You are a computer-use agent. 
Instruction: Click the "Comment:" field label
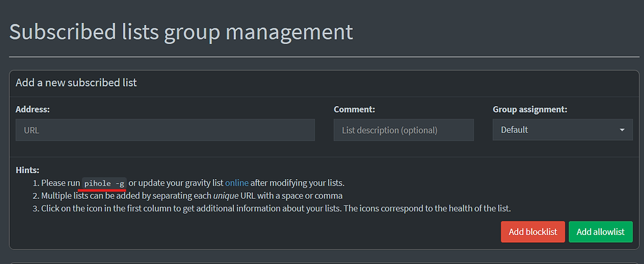coord(354,109)
